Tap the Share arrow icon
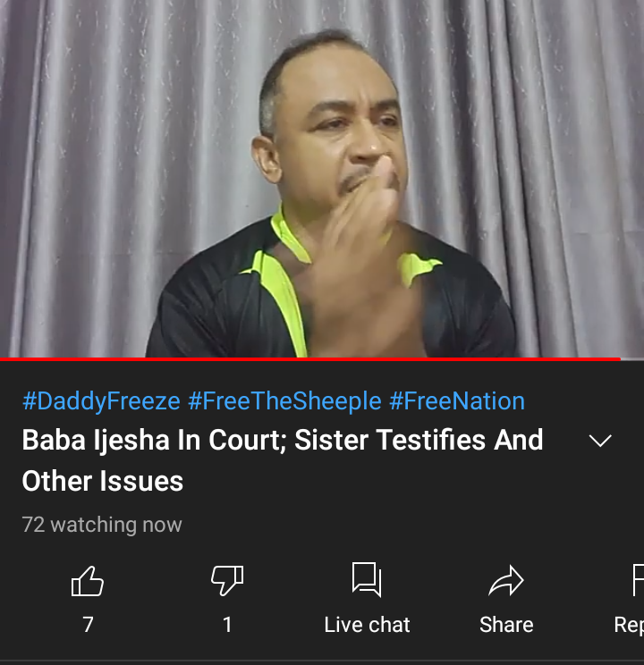Screen dimensions: 644x665 click(506, 581)
